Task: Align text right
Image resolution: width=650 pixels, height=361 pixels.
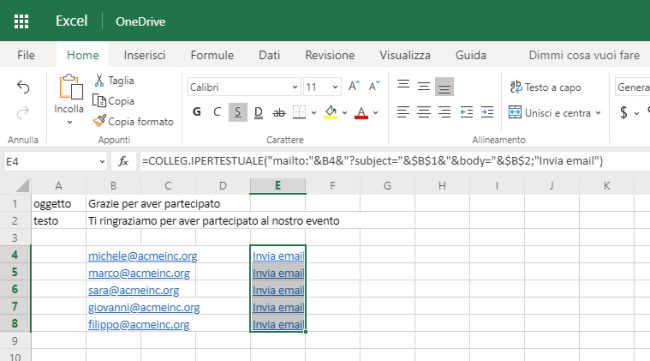Action: coord(444,112)
